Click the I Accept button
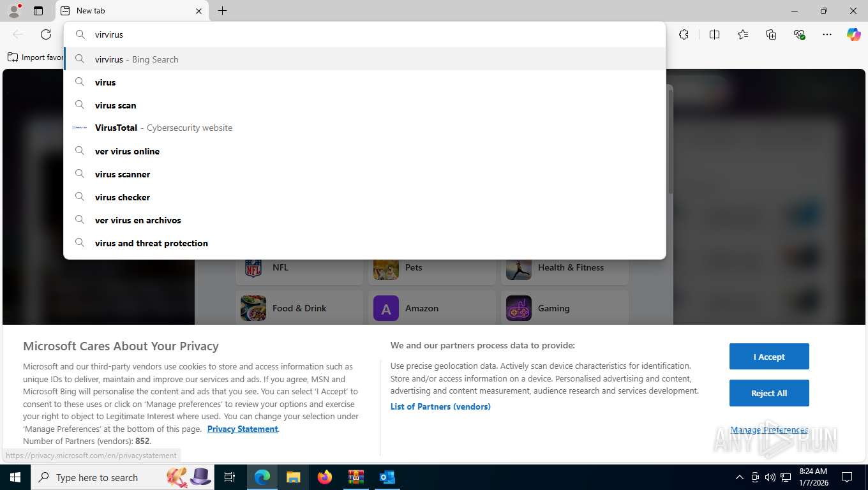The height and width of the screenshot is (490, 868). pos(769,357)
